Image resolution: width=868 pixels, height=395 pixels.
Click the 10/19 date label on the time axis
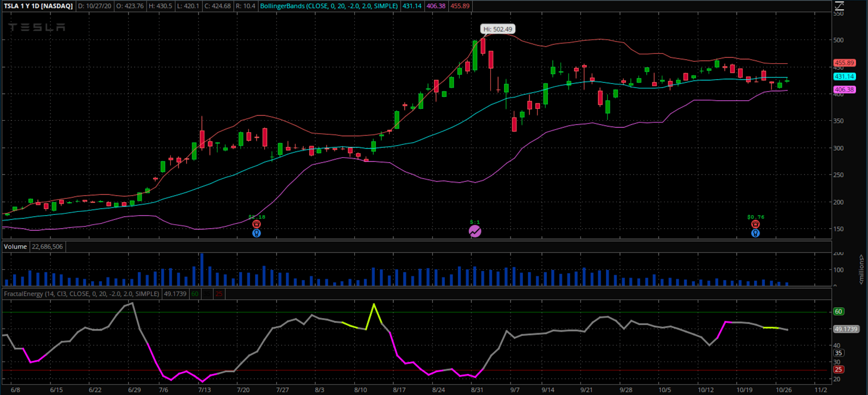click(744, 390)
